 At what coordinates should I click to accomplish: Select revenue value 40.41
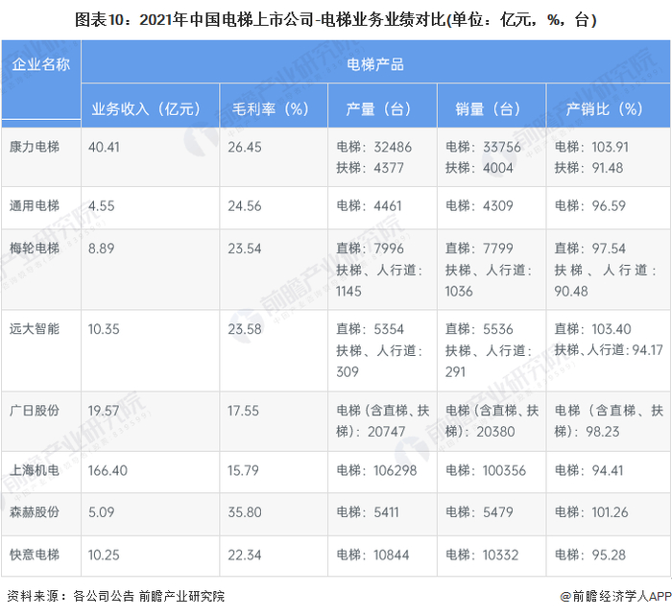[104, 147]
